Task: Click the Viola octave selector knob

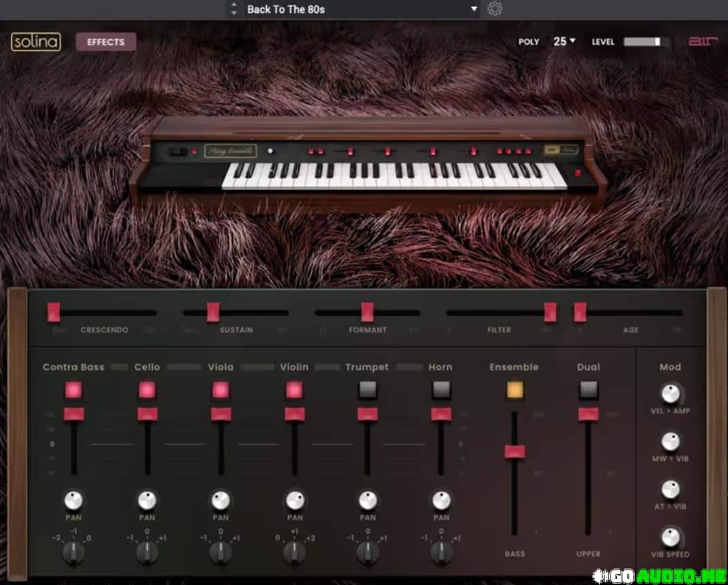Action: (x=221, y=552)
